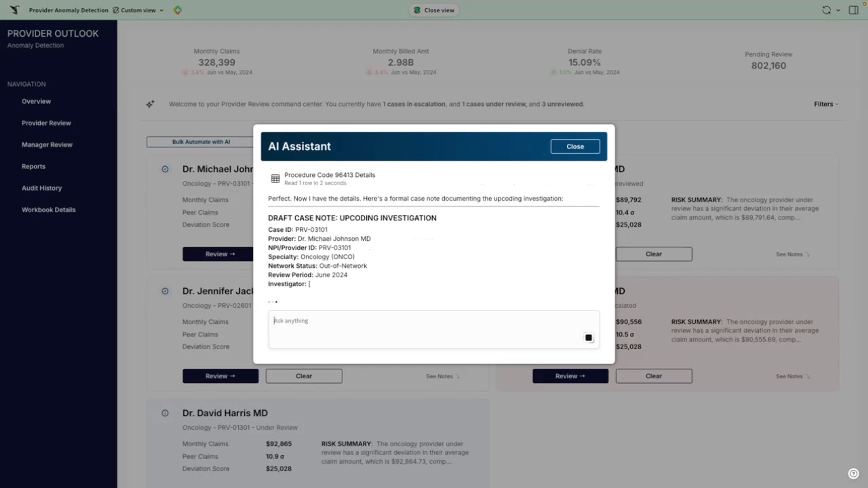Review Dr. Michael Johnson's case

coord(218,254)
